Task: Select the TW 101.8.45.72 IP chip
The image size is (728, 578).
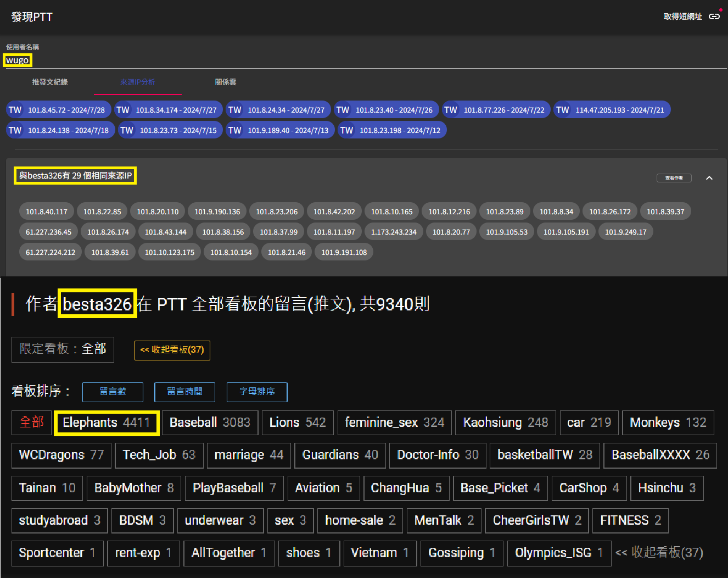Action: pos(59,110)
